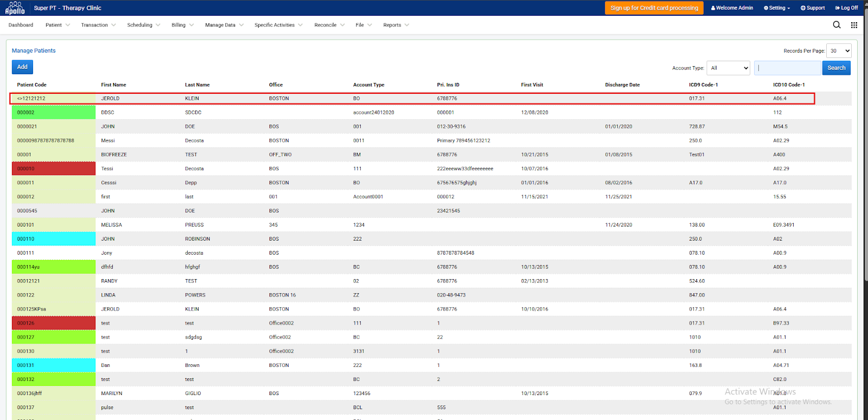Image resolution: width=868 pixels, height=420 pixels.
Task: Click Sign up for Credit card processing
Action: (654, 8)
